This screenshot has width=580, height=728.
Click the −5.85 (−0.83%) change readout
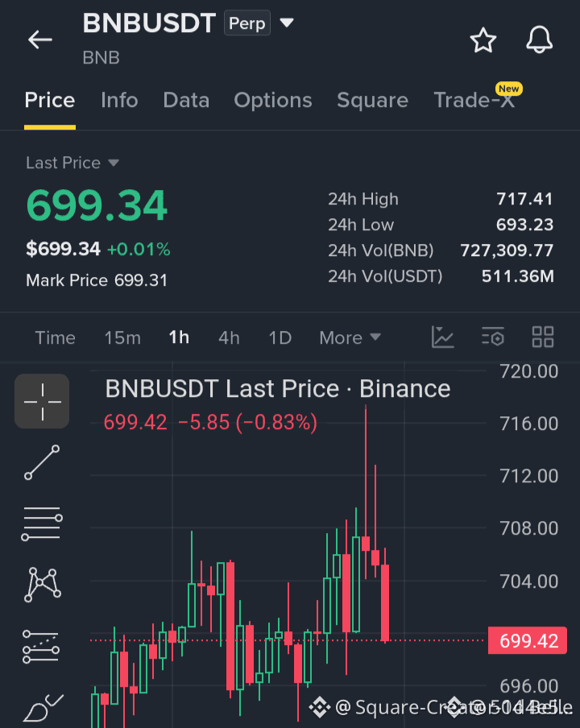click(x=247, y=423)
